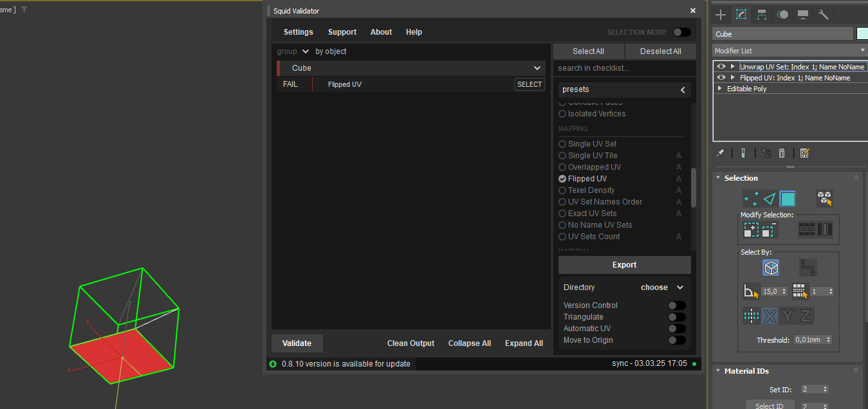This screenshot has width=868, height=409.
Task: Click Select By Element toggle icon
Action: click(x=825, y=199)
